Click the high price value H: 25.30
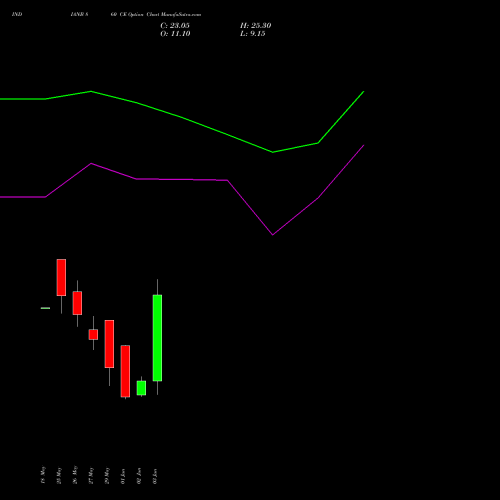 coord(256,26)
